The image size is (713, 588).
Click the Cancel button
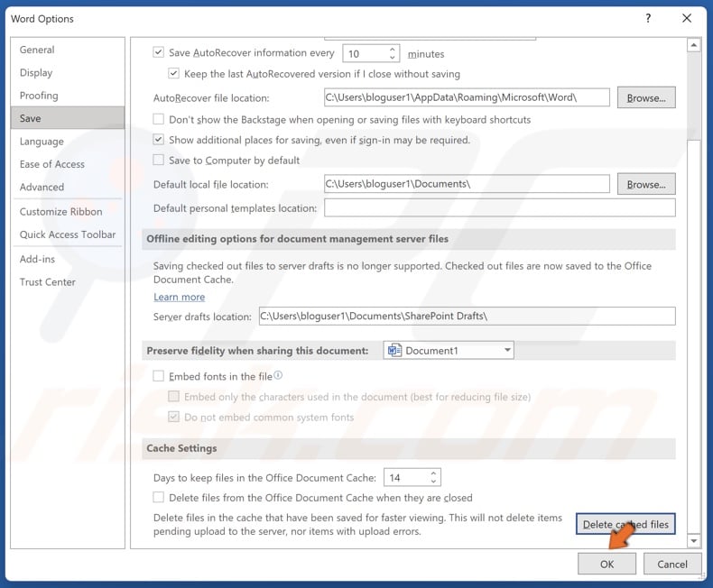point(672,564)
